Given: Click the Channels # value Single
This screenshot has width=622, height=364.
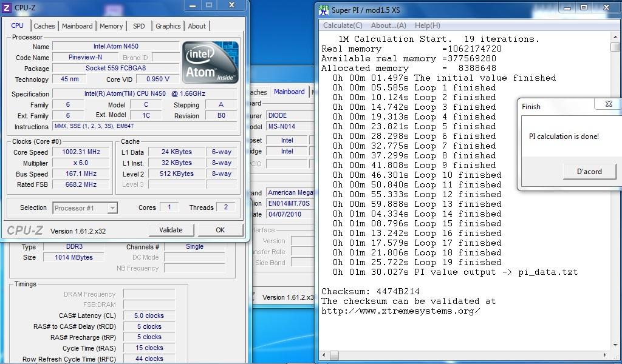Looking at the screenshot, I should click(194, 246).
